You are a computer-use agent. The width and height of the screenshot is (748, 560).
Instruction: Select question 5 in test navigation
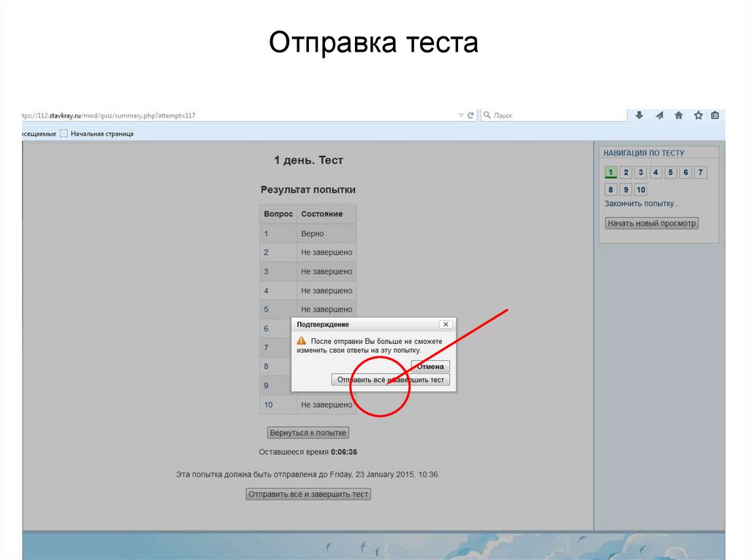pos(671,172)
